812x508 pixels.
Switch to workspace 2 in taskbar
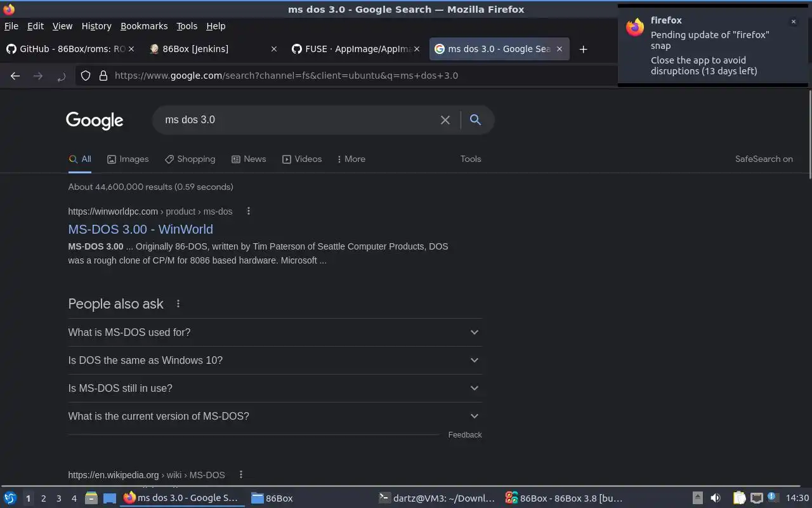[43, 498]
